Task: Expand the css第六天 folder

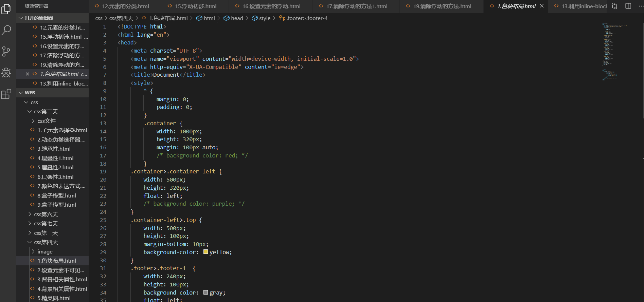Action: 53,214
